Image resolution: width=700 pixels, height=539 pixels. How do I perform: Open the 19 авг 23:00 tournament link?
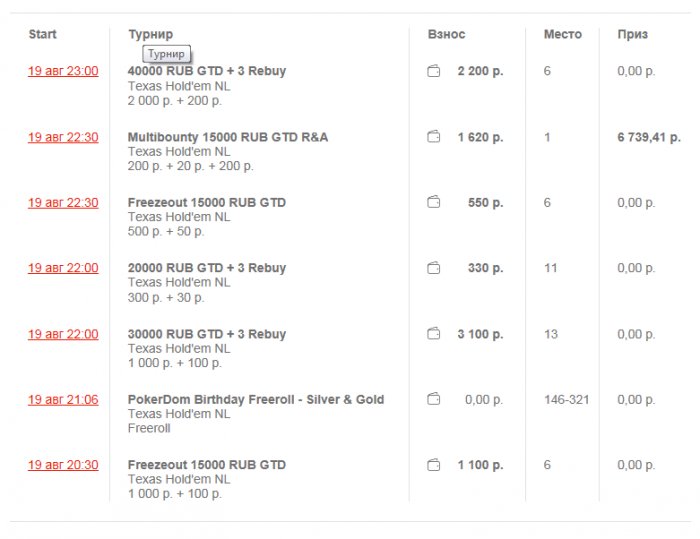tap(63, 71)
